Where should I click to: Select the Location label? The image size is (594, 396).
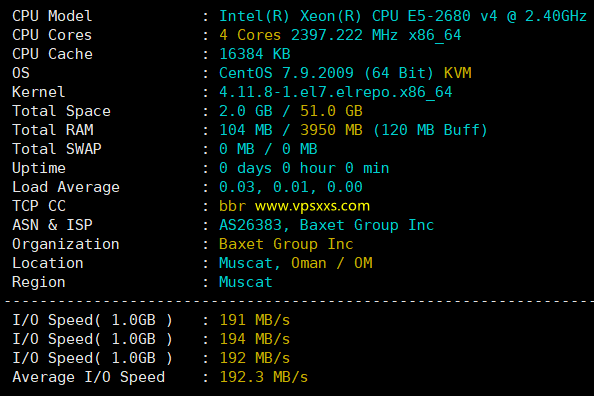[48, 263]
